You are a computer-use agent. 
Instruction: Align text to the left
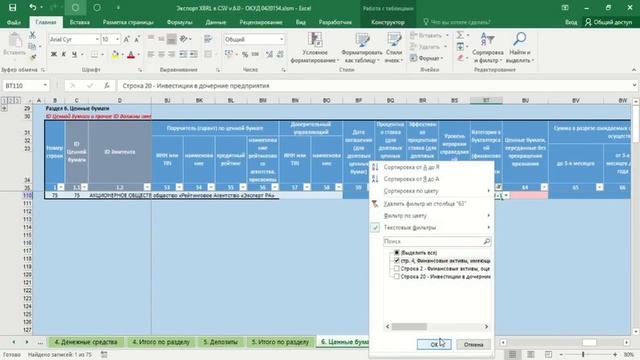tap(151, 54)
